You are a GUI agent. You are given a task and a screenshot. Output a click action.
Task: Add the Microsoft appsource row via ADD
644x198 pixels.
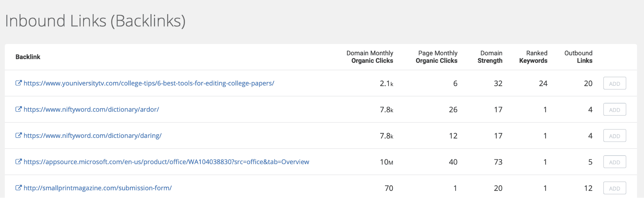(614, 162)
